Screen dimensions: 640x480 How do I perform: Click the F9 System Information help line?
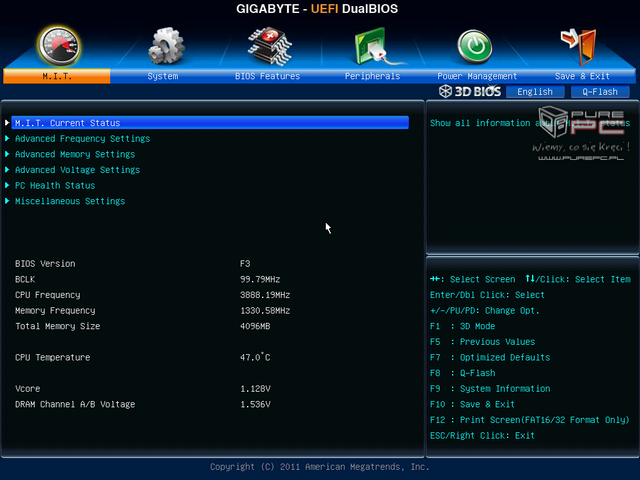(490, 389)
